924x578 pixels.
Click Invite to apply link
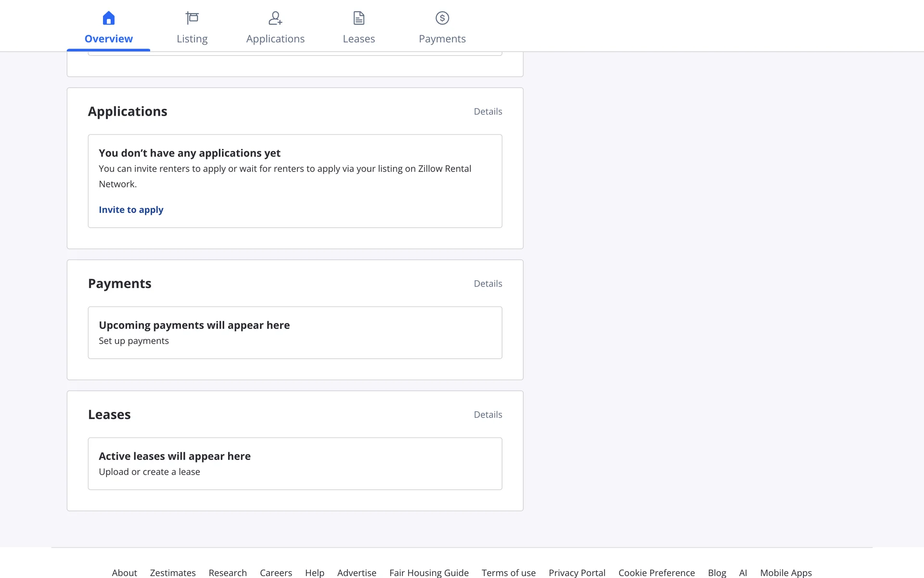pos(131,210)
